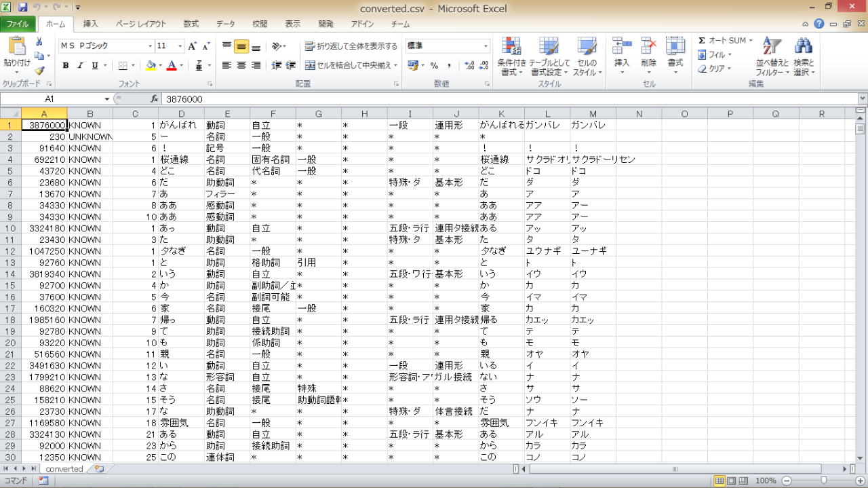Image resolution: width=868 pixels, height=488 pixels.
Task: Toggle Italic formatting
Action: pos(80,66)
